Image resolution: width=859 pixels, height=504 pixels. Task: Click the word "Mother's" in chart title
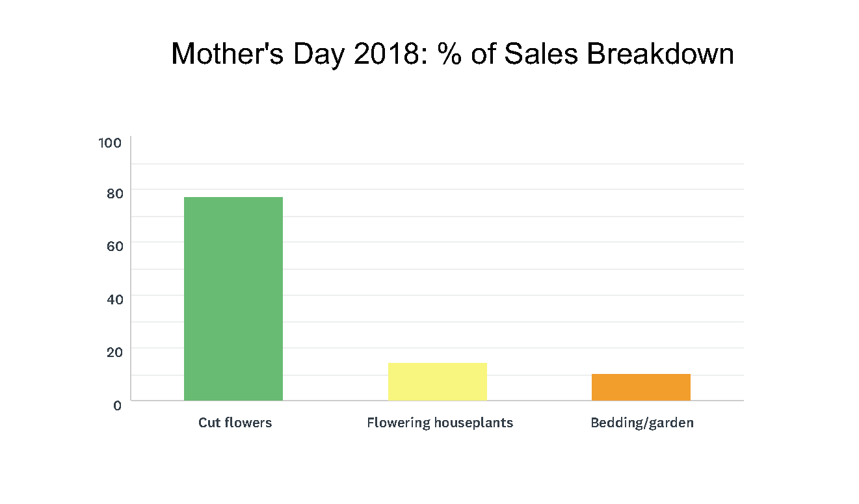click(x=227, y=53)
